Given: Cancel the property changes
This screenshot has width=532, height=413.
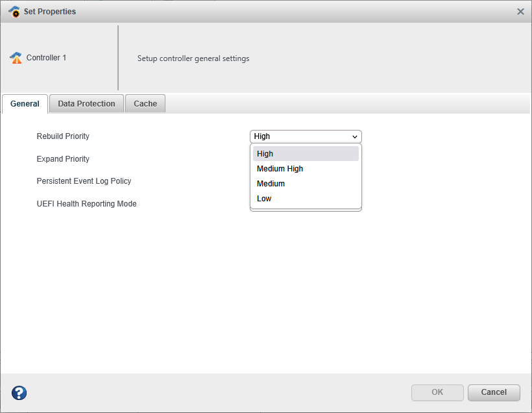Looking at the screenshot, I should [x=494, y=392].
